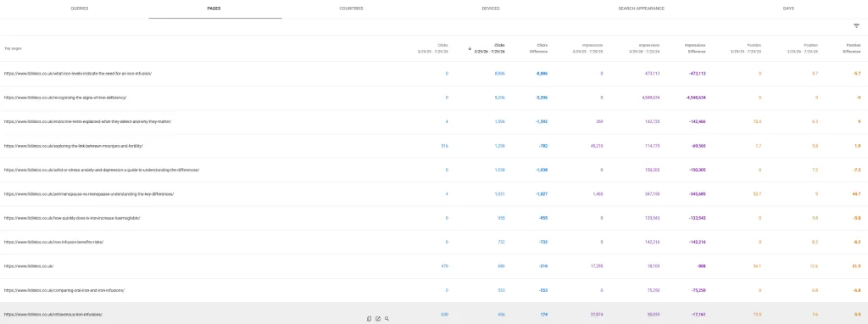
Task: Go to the Days tab
Action: point(788,8)
